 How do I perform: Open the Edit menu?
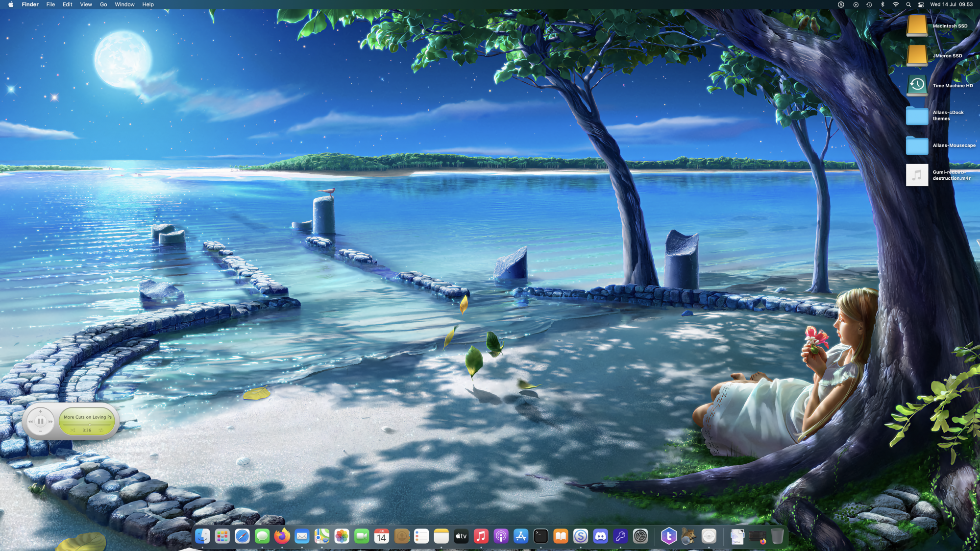click(68, 4)
